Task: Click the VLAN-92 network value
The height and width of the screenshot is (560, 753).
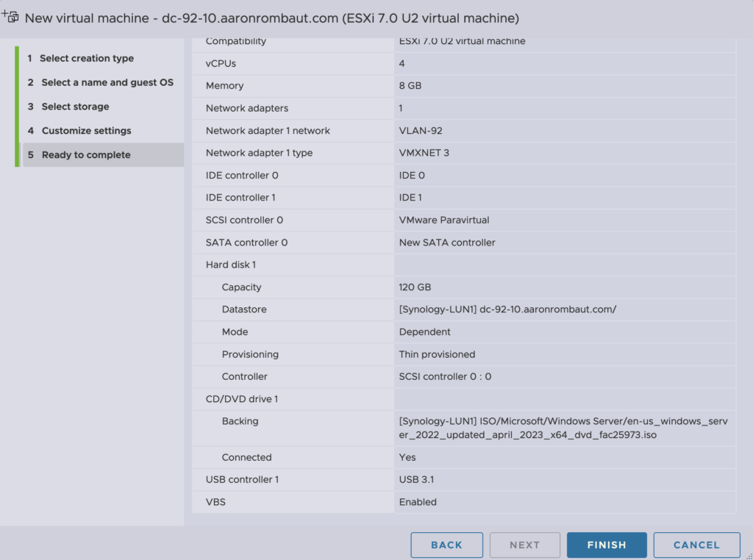Action: pos(421,131)
